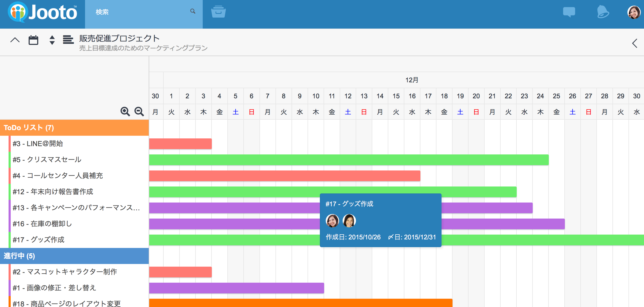This screenshot has height=307, width=644.
Task: Open the archive box icon
Action: click(x=218, y=12)
